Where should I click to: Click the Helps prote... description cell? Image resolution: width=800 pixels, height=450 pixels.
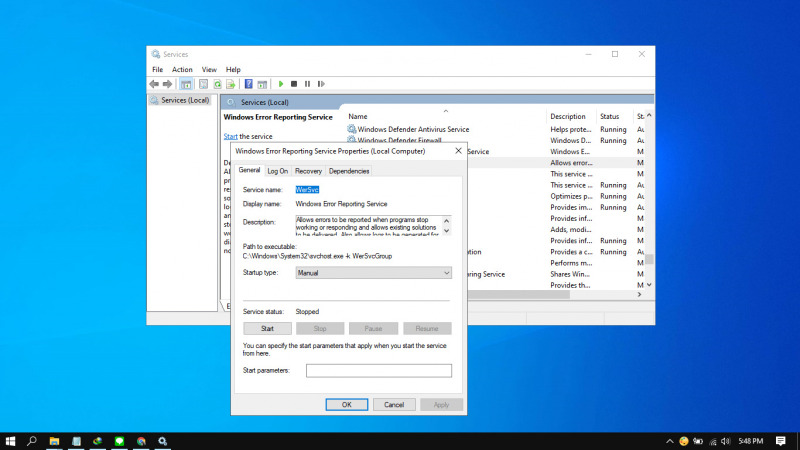570,129
